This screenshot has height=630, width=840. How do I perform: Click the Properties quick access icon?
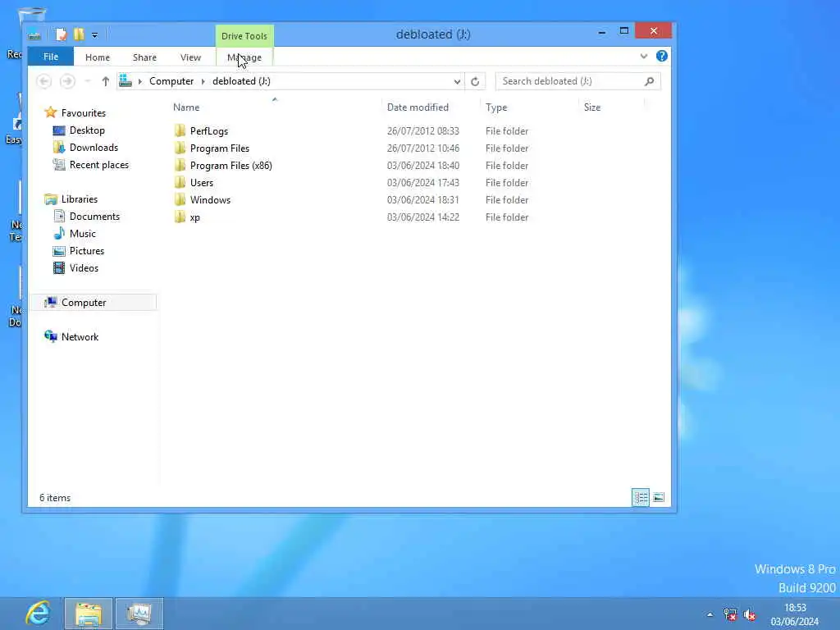pyautogui.click(x=61, y=34)
